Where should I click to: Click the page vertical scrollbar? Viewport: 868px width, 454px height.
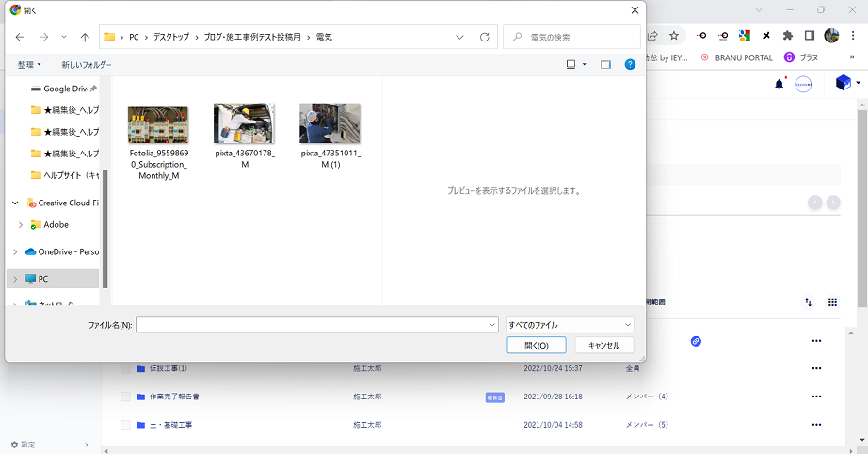pyautogui.click(x=862, y=209)
